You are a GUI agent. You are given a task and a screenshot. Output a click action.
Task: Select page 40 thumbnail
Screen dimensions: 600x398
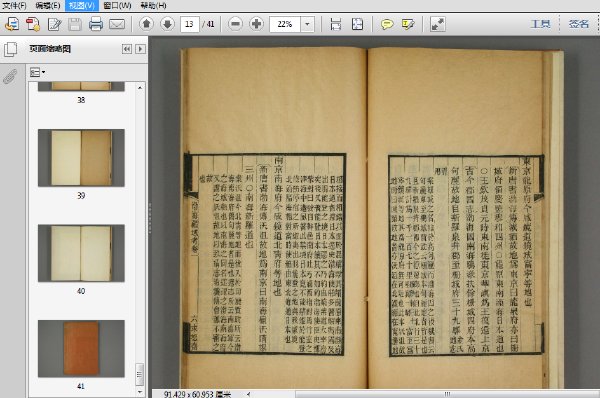pyautogui.click(x=81, y=253)
